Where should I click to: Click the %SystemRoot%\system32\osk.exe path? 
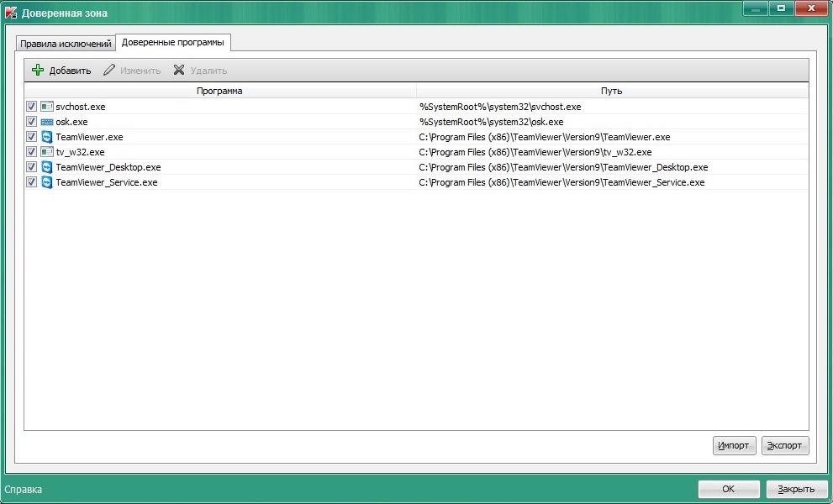tap(492, 122)
